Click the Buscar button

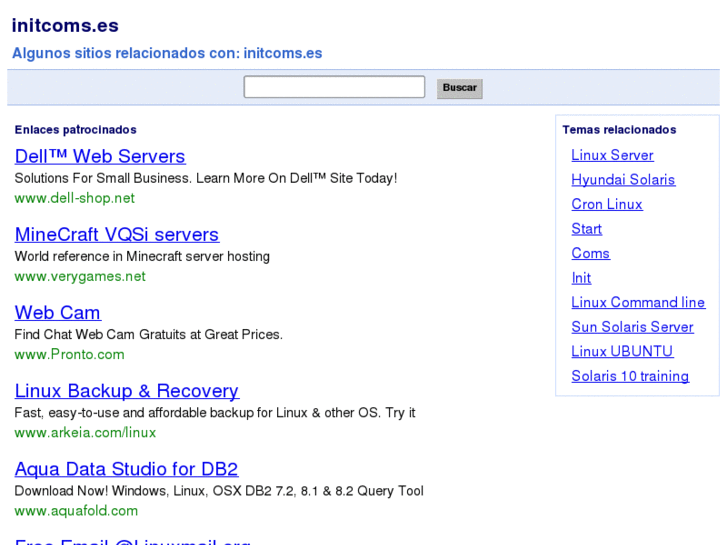pyautogui.click(x=459, y=88)
